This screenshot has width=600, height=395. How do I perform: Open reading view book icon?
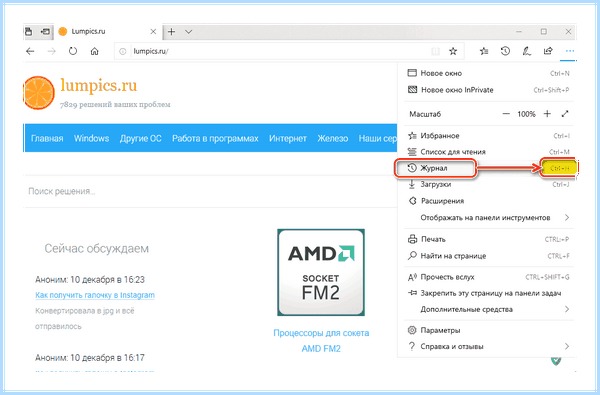tap(435, 51)
